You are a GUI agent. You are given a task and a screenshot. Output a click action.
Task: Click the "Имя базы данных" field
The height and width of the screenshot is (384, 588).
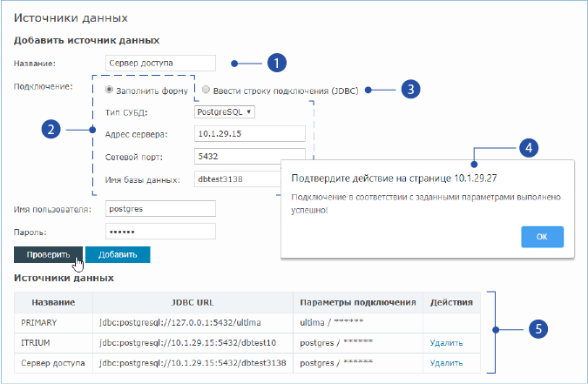pos(238,179)
